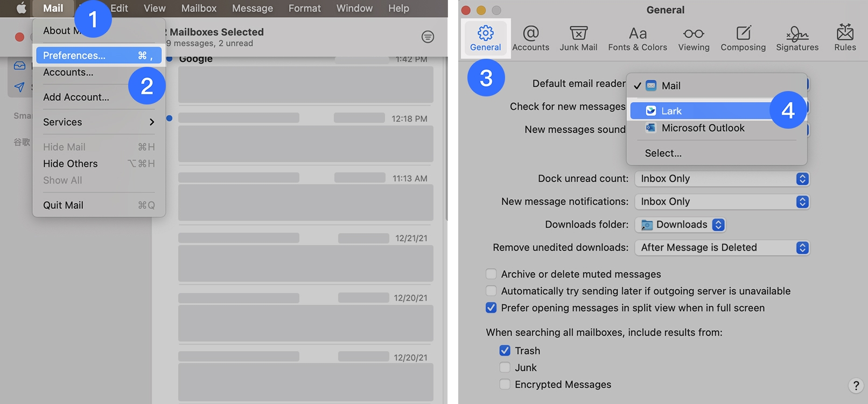Screen dimensions: 868x404
Task: Open the message received at 12:18 PM
Action: (305, 137)
